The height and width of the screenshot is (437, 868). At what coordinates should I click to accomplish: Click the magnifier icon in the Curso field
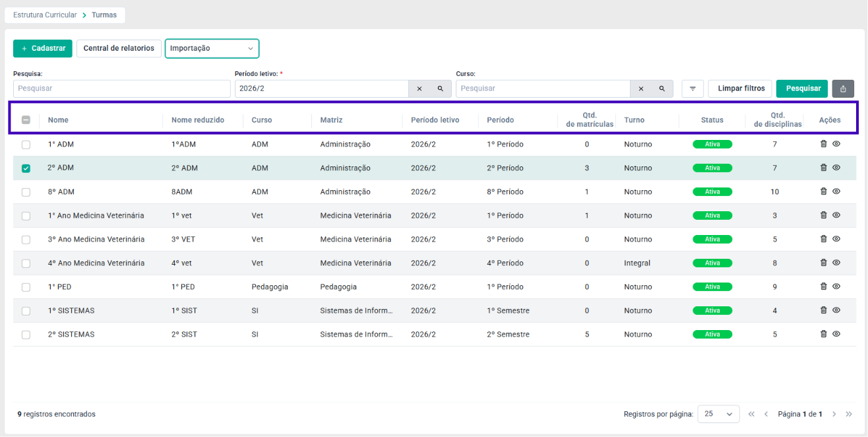pos(662,88)
